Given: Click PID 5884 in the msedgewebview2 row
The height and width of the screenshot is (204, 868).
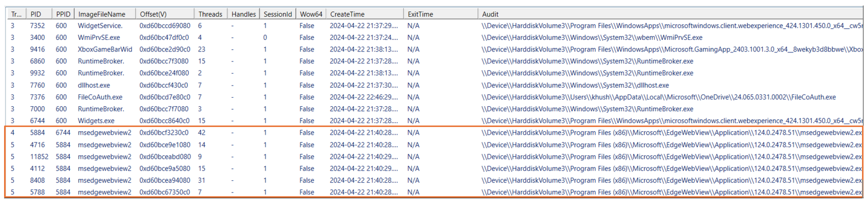Looking at the screenshot, I should tap(37, 133).
